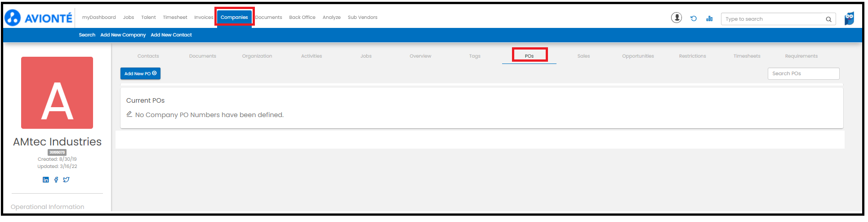Click the Operational Information heading
Screen dimensions: 868x222
click(x=47, y=207)
